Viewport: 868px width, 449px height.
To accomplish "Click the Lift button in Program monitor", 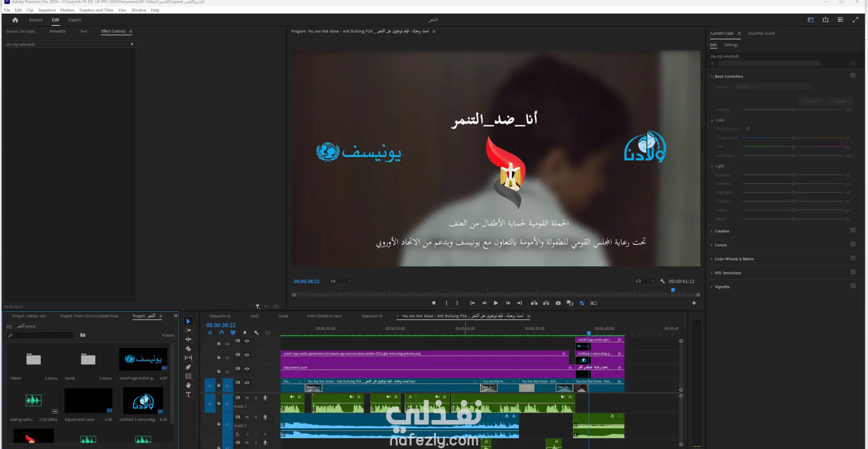I will (x=534, y=303).
